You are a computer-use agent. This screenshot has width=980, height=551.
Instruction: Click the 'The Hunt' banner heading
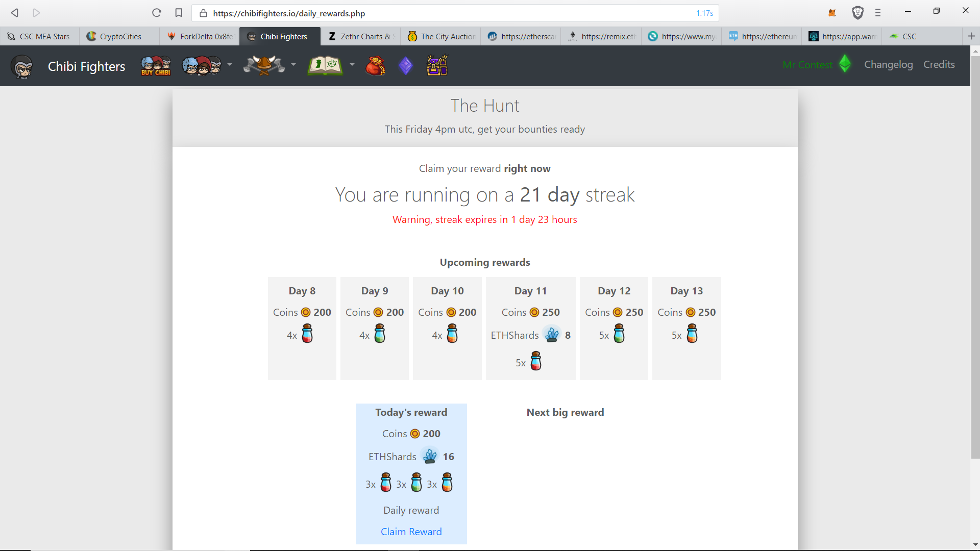[x=484, y=106]
